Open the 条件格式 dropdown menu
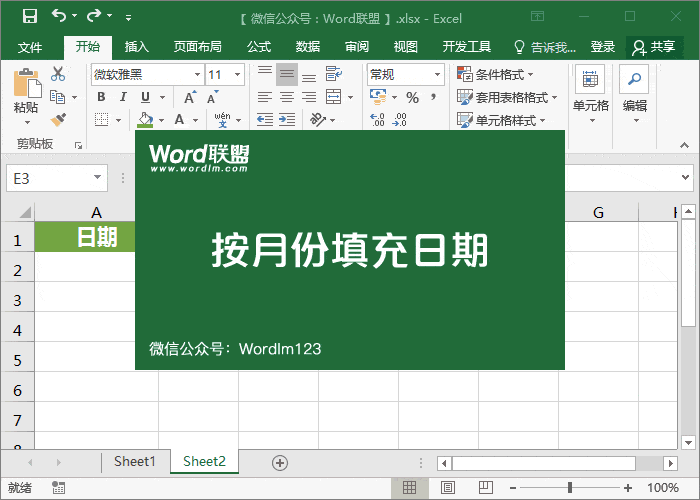The image size is (700, 500). tap(496, 74)
